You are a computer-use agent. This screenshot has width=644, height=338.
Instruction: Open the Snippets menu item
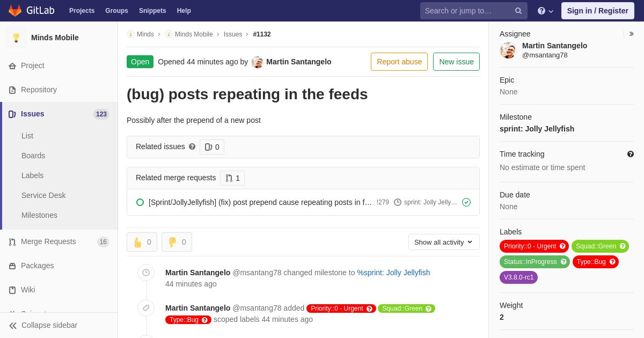(x=152, y=11)
